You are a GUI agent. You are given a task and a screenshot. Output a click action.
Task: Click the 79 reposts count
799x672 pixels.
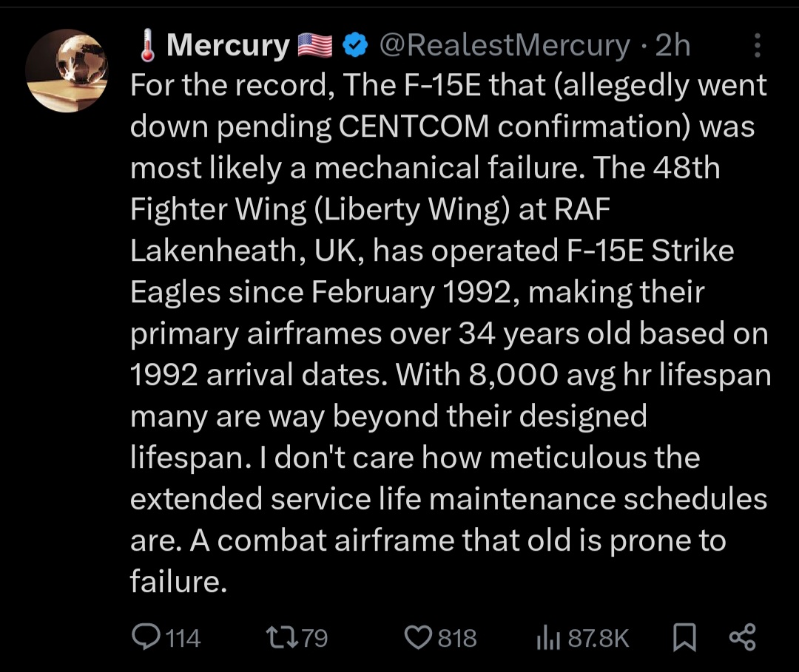[x=314, y=638]
